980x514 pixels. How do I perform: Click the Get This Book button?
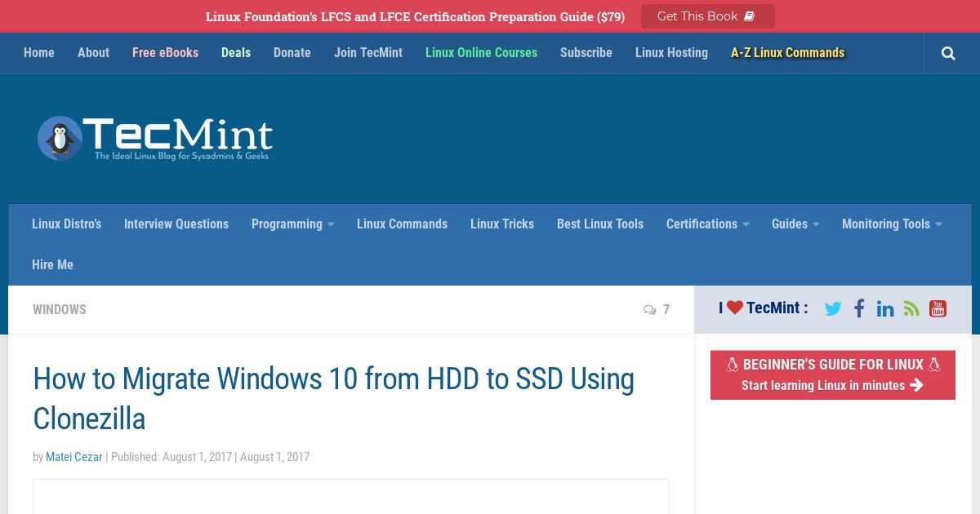(708, 16)
